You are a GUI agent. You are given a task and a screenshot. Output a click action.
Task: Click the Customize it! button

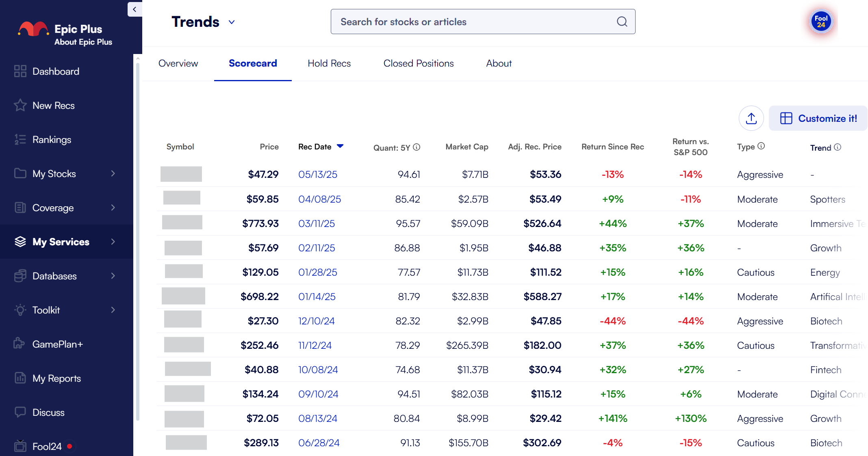click(818, 118)
